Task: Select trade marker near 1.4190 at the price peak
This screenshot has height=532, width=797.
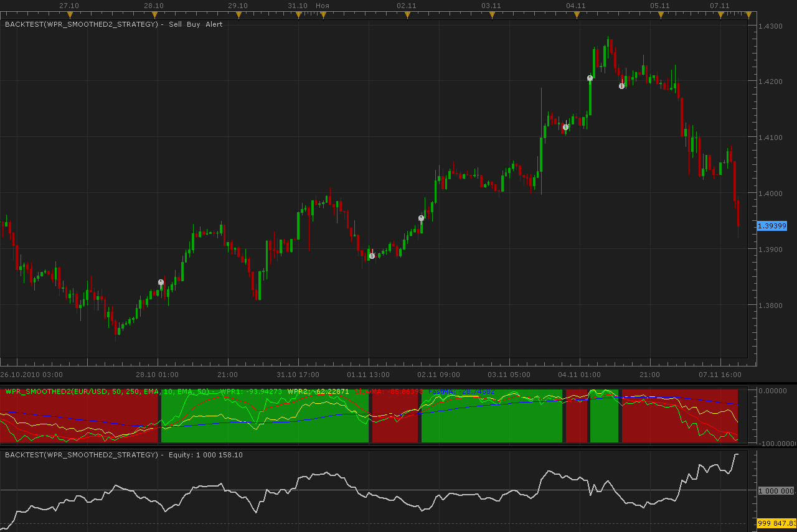Action: click(621, 86)
